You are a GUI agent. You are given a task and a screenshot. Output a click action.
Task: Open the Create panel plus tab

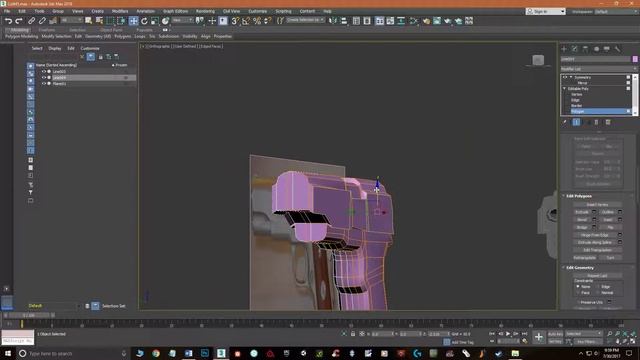click(x=564, y=49)
